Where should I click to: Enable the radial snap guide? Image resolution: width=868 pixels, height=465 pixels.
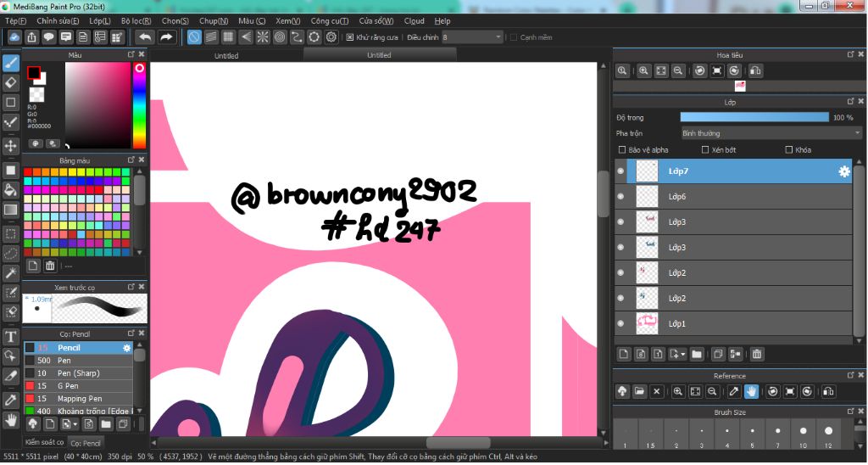click(263, 37)
